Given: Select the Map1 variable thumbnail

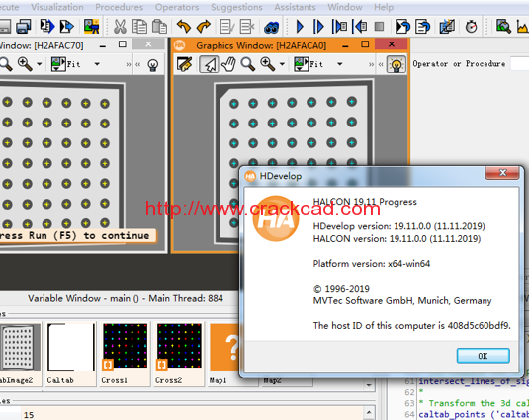Looking at the screenshot, I should [223, 353].
